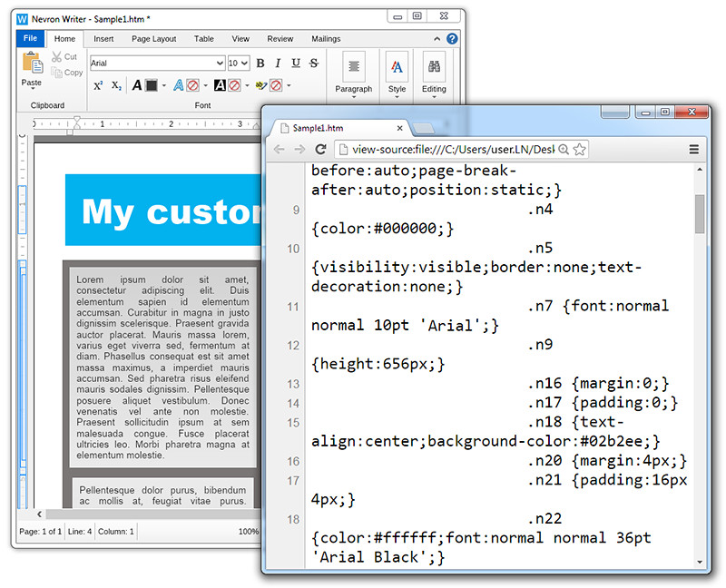
Task: Apply subscript formatting
Action: (116, 85)
